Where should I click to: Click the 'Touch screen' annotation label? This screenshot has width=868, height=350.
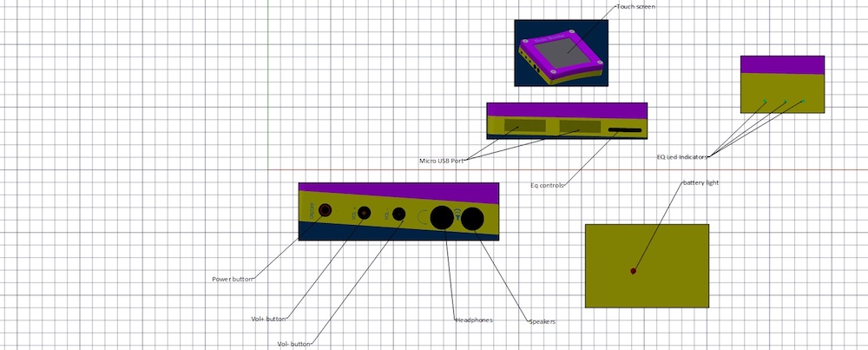(x=635, y=7)
